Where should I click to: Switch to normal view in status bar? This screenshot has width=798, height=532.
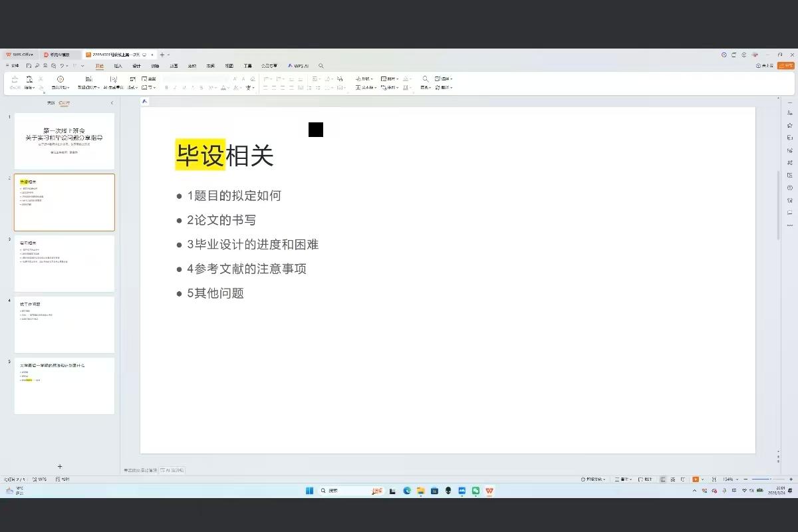pos(662,479)
